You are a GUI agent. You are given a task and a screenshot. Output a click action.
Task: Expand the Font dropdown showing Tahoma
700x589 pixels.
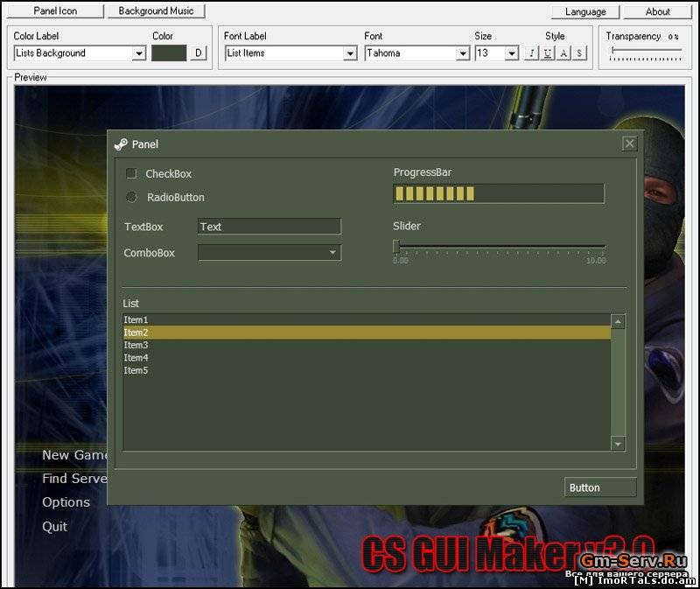click(463, 53)
